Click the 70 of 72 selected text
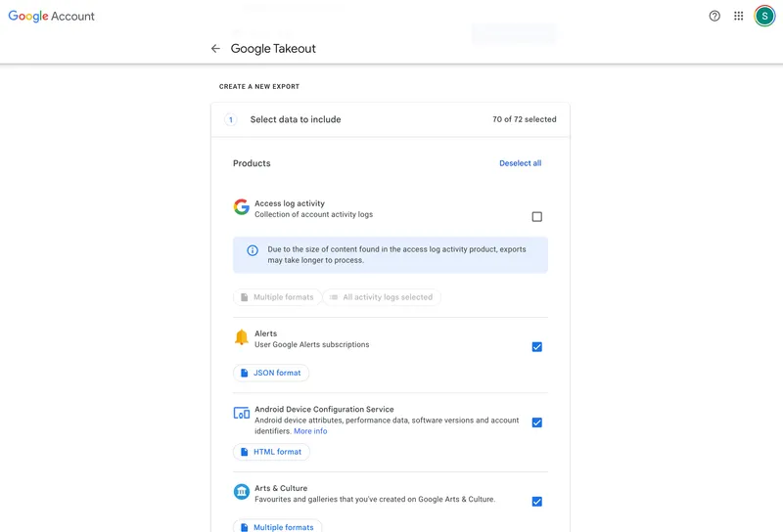This screenshot has height=532, width=783. click(525, 119)
